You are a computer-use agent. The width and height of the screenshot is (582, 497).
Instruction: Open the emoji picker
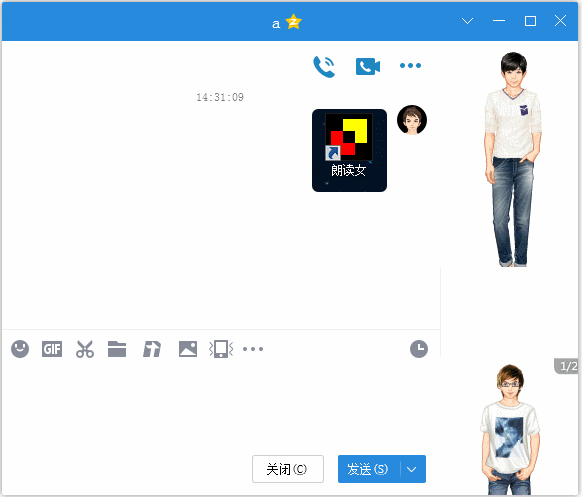click(x=20, y=349)
